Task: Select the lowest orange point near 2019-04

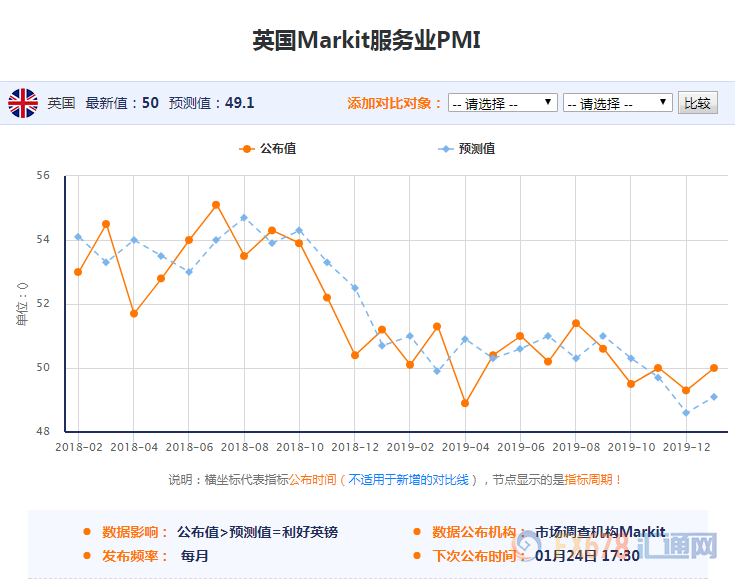Action: pos(465,403)
